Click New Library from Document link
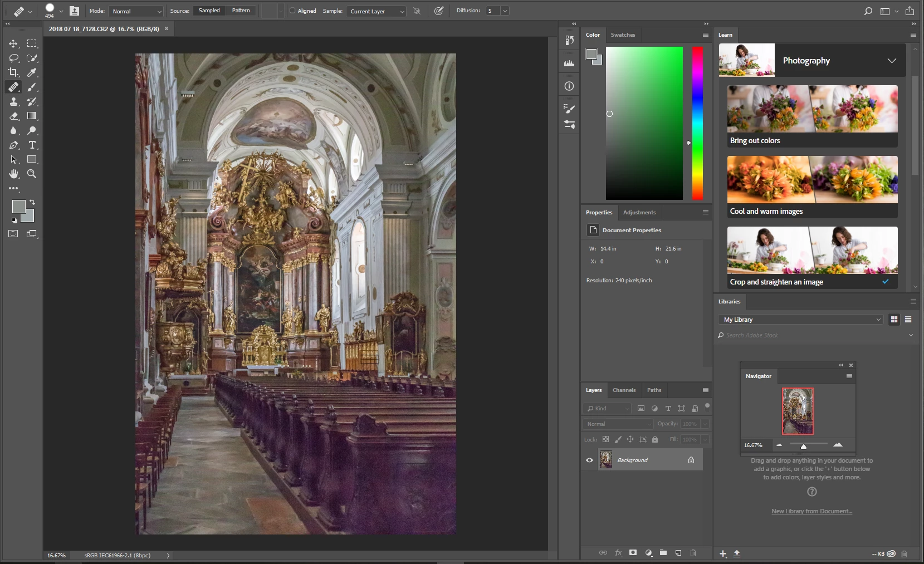The image size is (924, 564). 811,511
